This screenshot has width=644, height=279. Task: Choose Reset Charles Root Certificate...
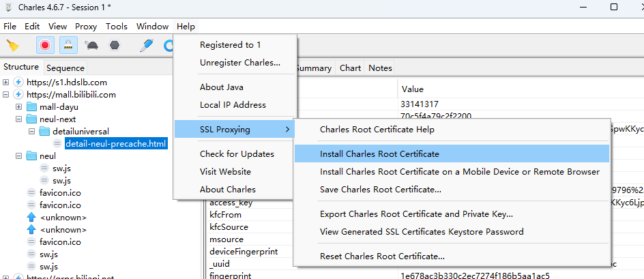point(452,256)
